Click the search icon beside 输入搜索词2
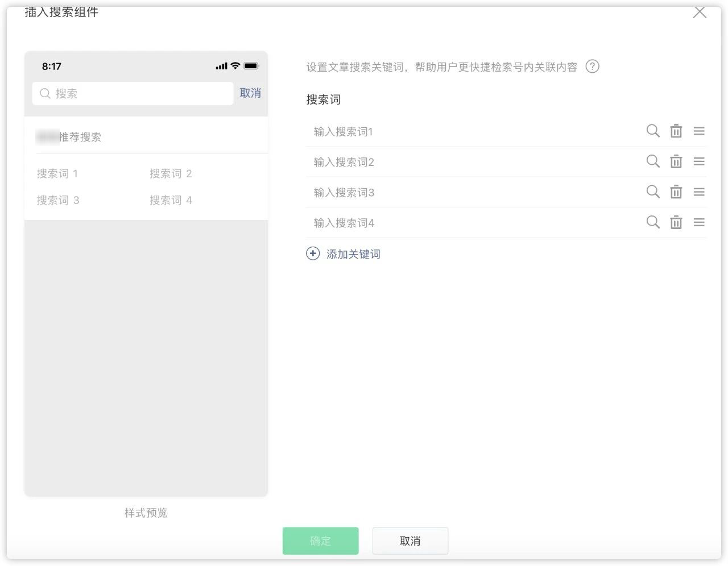Image resolution: width=728 pixels, height=566 pixels. pos(652,161)
